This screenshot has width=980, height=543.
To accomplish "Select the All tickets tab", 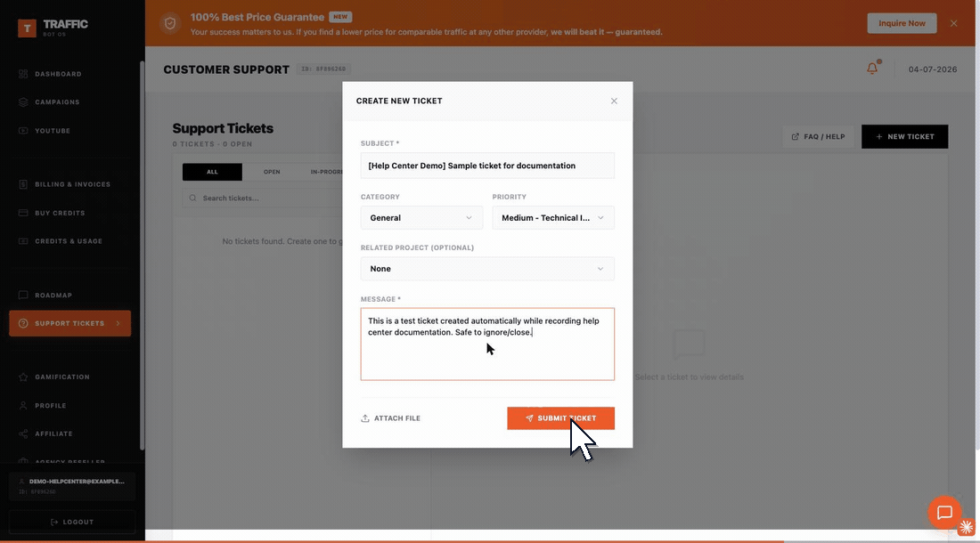I will [213, 172].
